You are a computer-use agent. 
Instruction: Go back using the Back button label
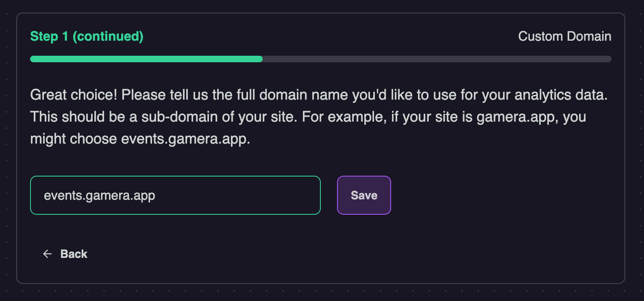[74, 254]
